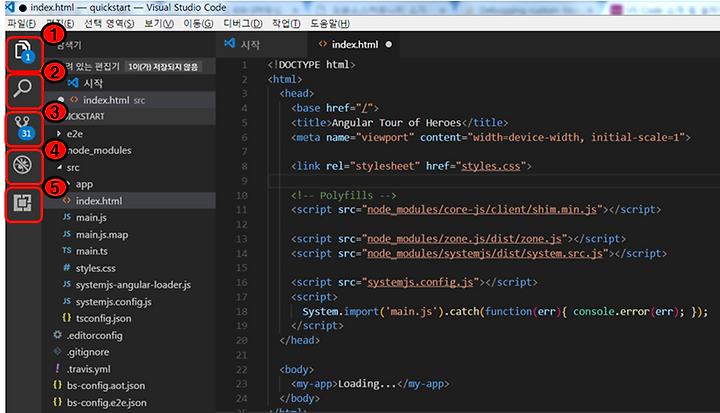Follow the shim.min.js script path link
This screenshot has width=720, height=413.
482,209
